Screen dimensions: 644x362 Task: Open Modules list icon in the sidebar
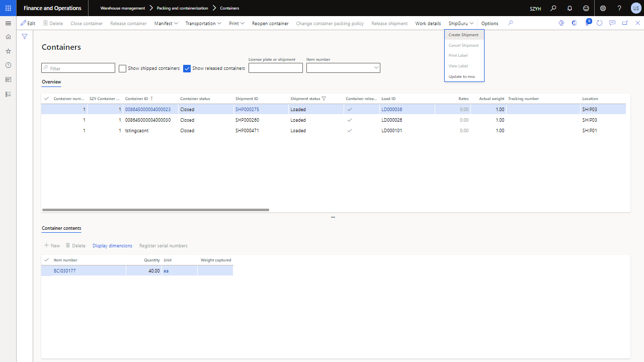click(8, 94)
